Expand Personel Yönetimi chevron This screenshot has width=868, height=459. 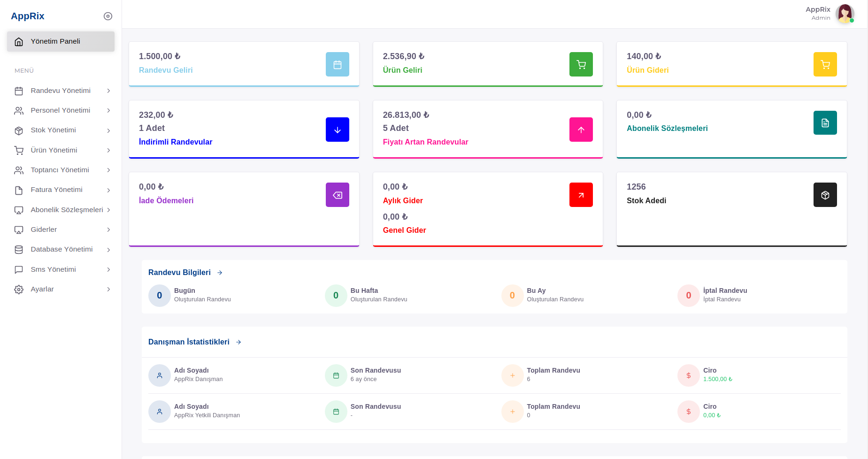(x=108, y=110)
